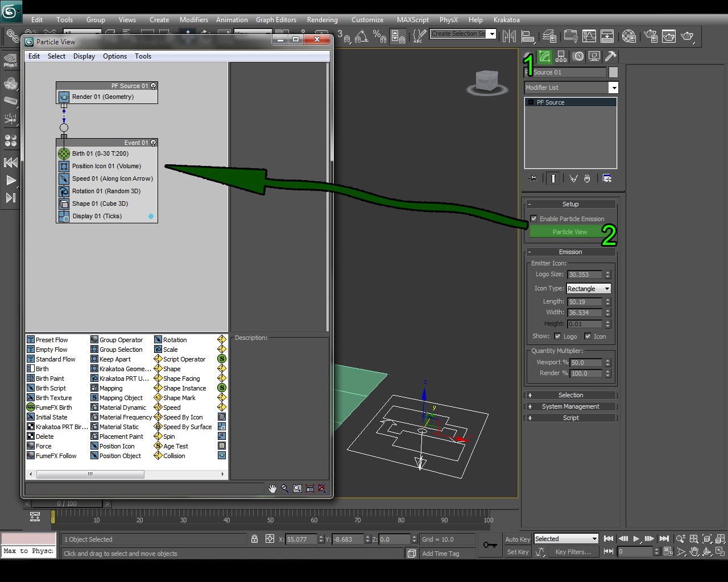Image resolution: width=728 pixels, height=582 pixels.
Task: Toggle Angle Snap in main toolbar
Action: click(361, 37)
